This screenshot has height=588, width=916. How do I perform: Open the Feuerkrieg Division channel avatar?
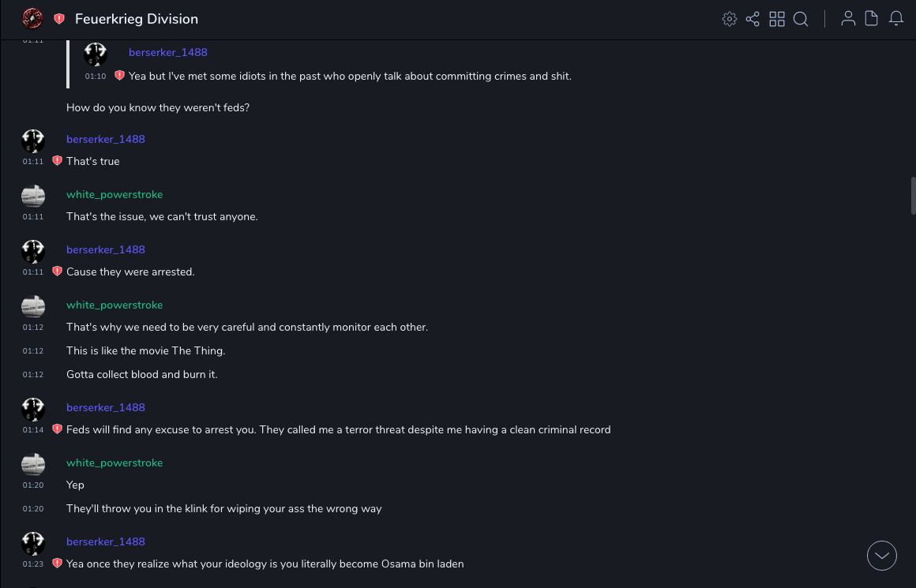(x=32, y=19)
